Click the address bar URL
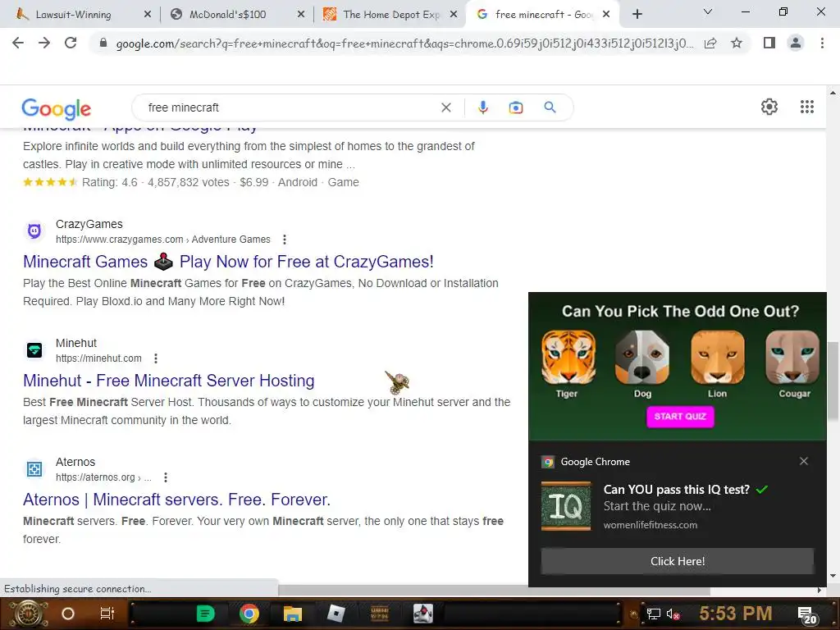Image resolution: width=840 pixels, height=630 pixels. [x=404, y=43]
